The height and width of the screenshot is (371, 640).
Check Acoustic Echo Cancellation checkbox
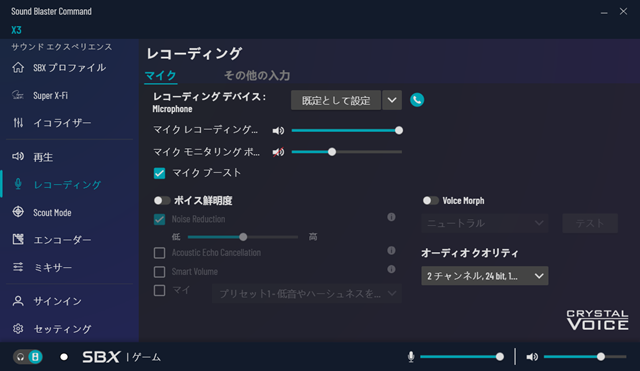click(x=160, y=253)
